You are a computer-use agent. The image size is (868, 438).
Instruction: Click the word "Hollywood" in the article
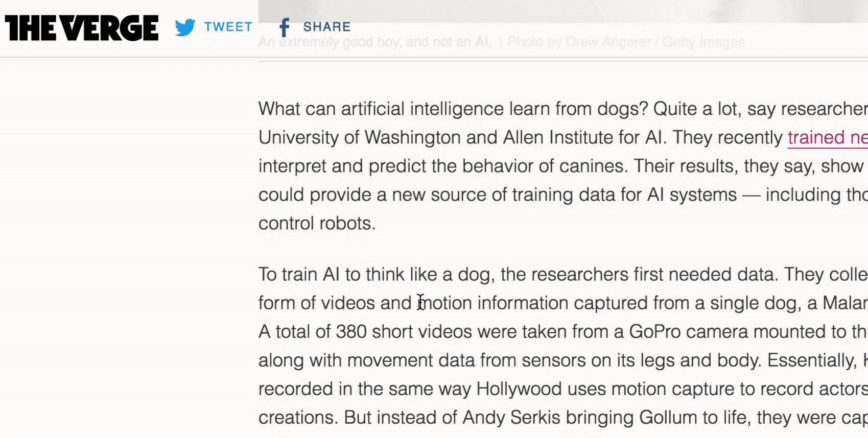pyautogui.click(x=519, y=389)
